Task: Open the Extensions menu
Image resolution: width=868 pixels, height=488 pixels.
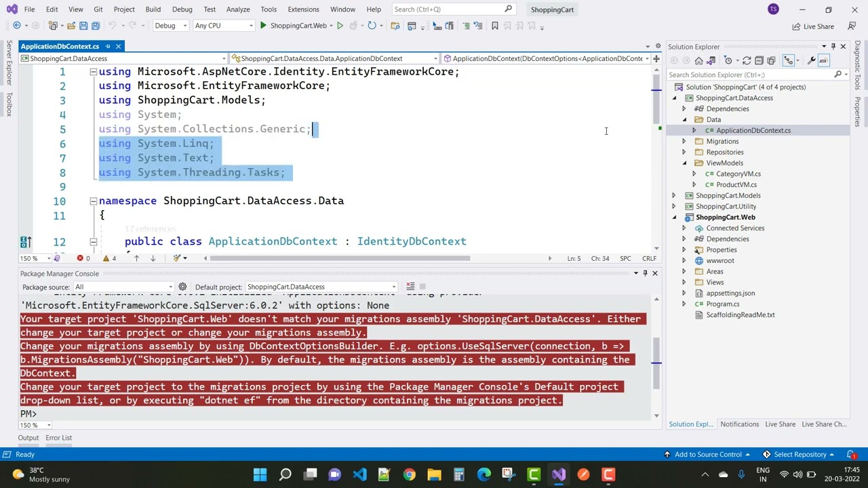Action: click(303, 9)
